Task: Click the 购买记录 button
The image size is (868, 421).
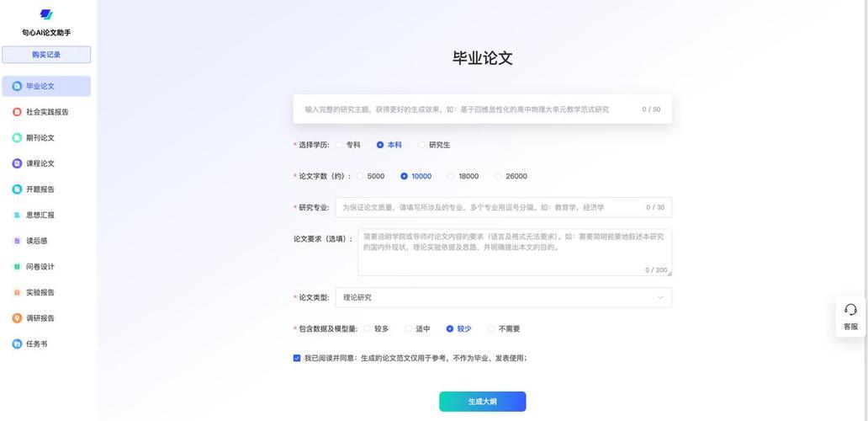Action: click(x=46, y=55)
